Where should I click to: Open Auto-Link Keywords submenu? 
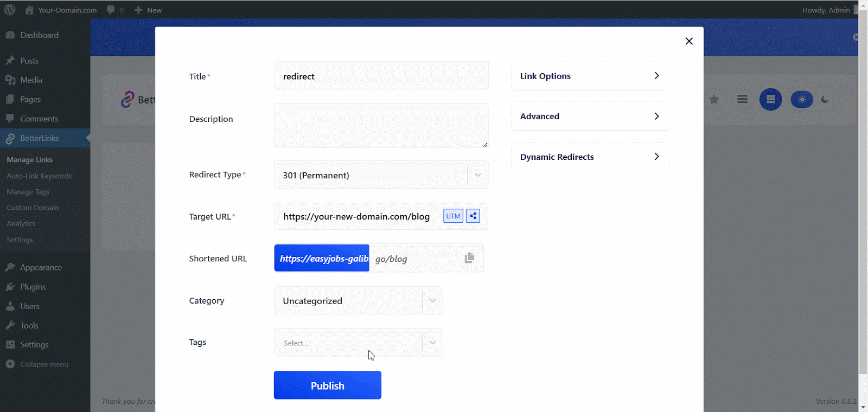pyautogui.click(x=39, y=176)
